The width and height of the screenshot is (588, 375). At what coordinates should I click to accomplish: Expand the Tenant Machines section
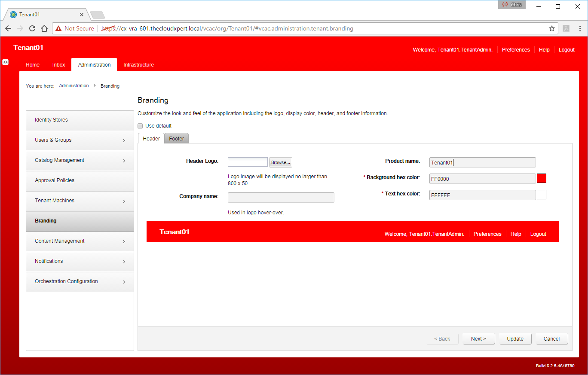pyautogui.click(x=80, y=201)
